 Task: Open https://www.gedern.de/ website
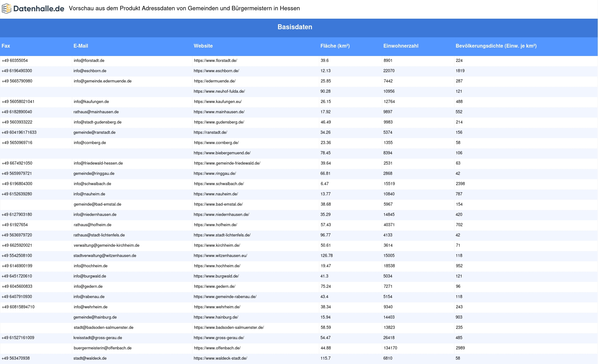tap(215, 287)
